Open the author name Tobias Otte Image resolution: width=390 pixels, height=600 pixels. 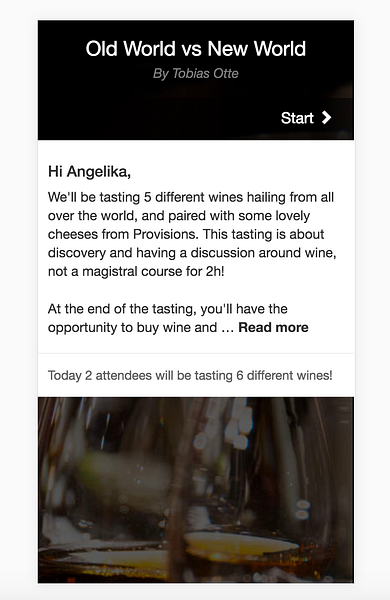(205, 73)
